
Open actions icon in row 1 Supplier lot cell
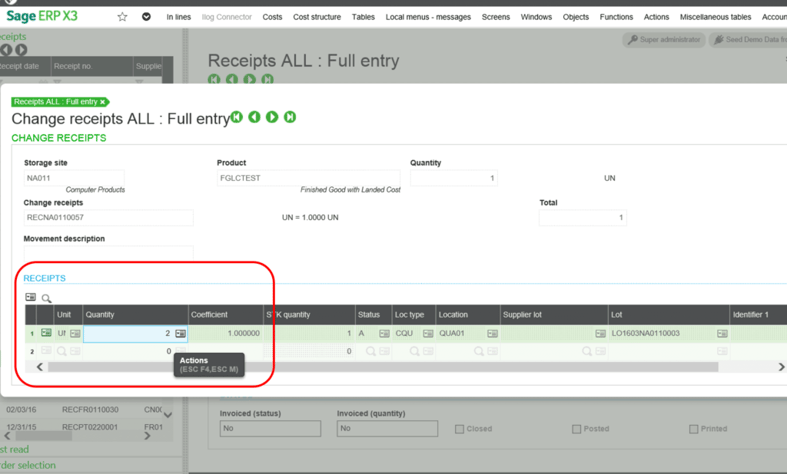tap(600, 333)
